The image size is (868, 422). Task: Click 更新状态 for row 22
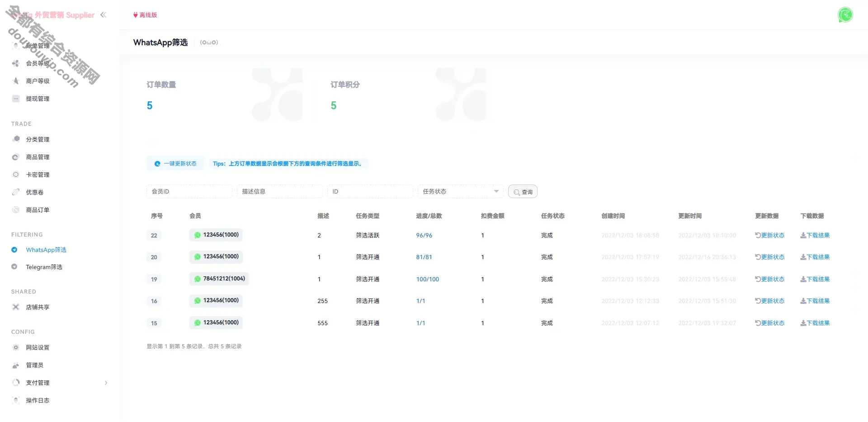tap(770, 235)
